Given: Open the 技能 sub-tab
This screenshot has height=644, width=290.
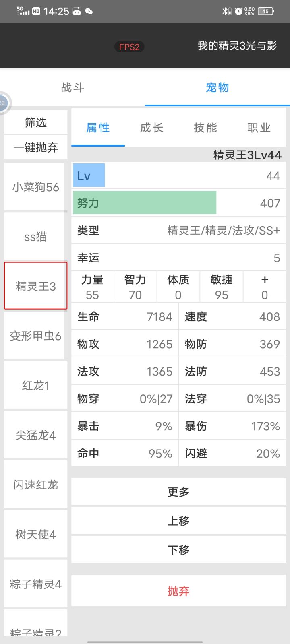Looking at the screenshot, I should click(205, 128).
